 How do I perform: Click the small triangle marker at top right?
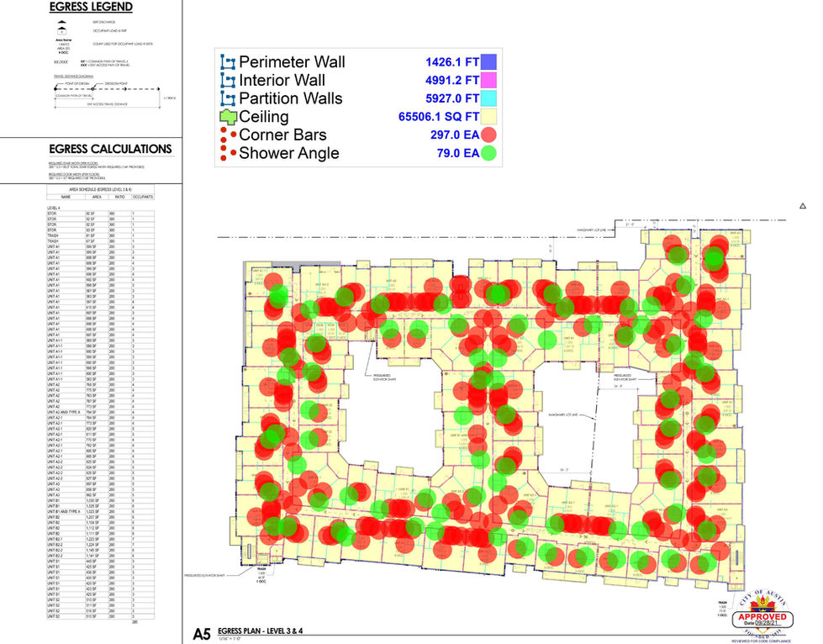tap(803, 206)
